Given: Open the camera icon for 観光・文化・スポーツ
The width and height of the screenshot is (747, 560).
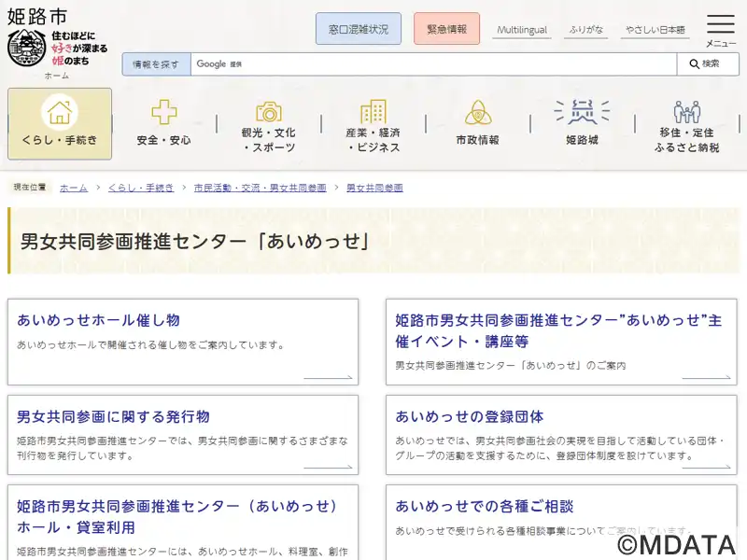Looking at the screenshot, I should (269, 112).
